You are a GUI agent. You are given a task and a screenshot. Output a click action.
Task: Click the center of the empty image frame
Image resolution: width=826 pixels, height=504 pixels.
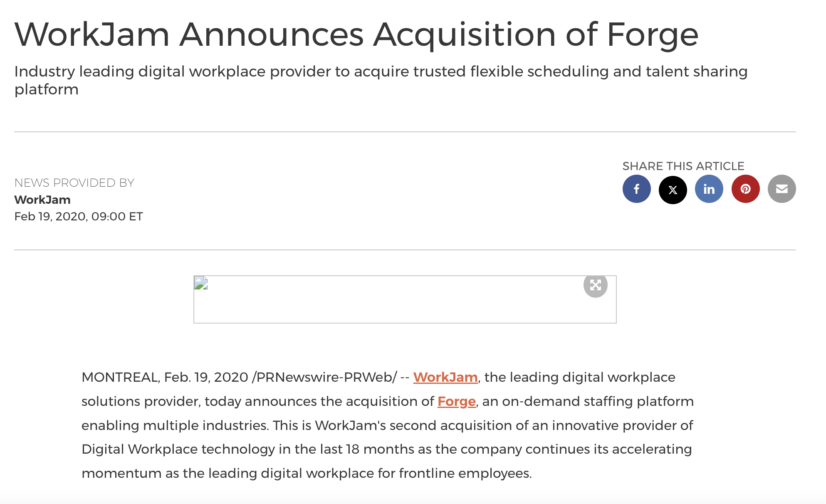click(x=405, y=299)
